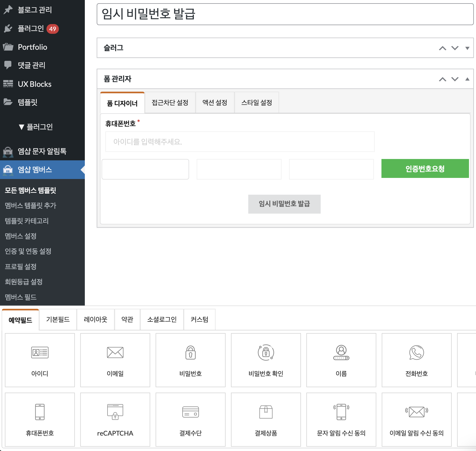Choose the 비밀번호 lock field icon
476x451 pixels.
(x=190, y=353)
